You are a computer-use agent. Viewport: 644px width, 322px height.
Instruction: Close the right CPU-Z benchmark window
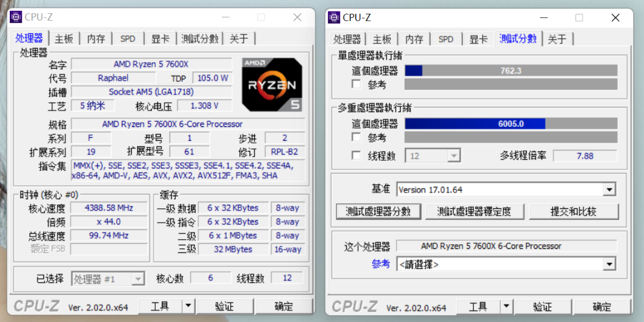(x=615, y=18)
